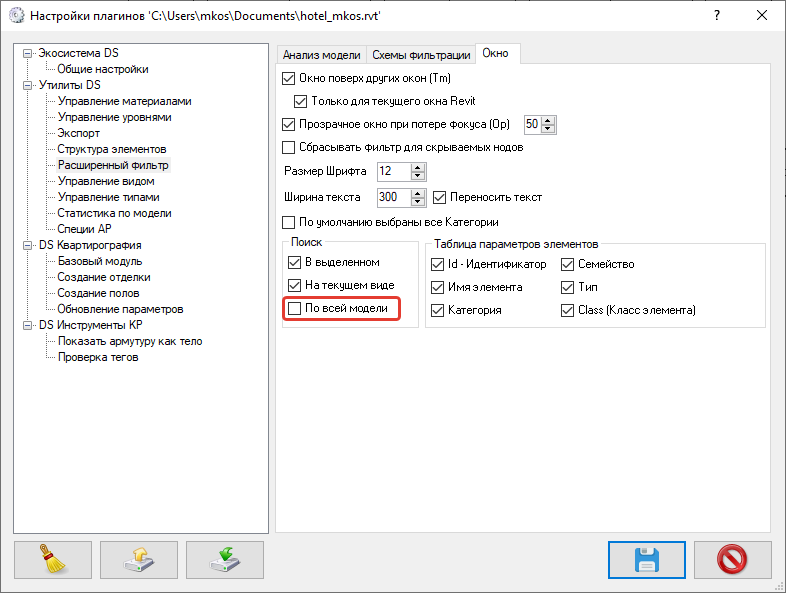
Task: Select 'DS Квартирография' tree heading
Action: click(90, 245)
